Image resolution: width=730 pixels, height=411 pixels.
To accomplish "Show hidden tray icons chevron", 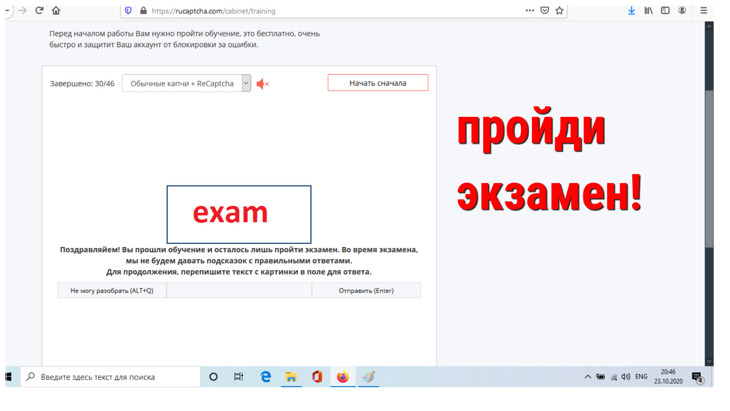I will [x=588, y=377].
